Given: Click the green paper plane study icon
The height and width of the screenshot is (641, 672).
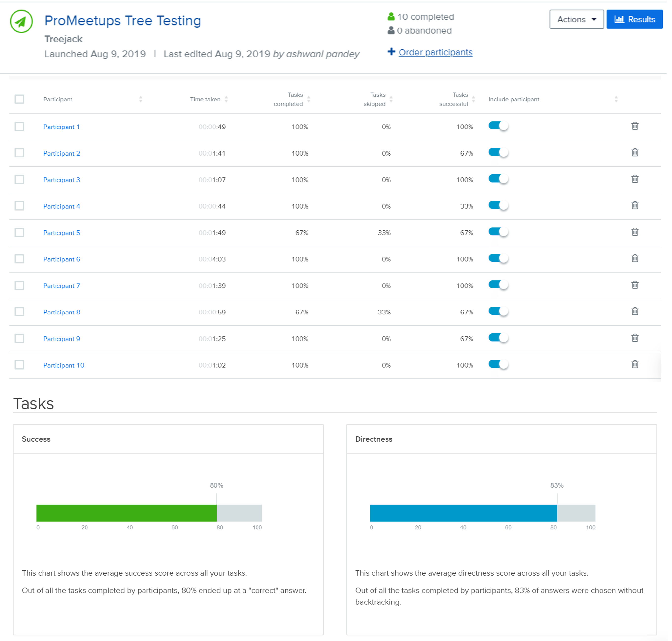Looking at the screenshot, I should [x=21, y=22].
